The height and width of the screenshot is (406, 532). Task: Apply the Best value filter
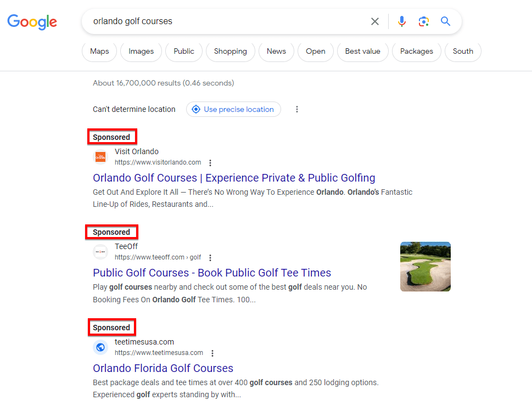click(362, 51)
